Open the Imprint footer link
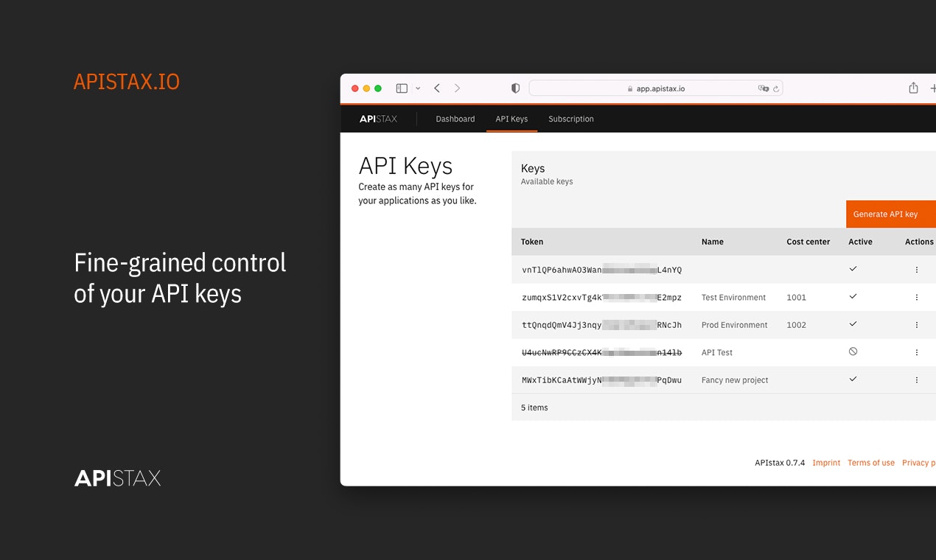936x560 pixels. tap(826, 463)
